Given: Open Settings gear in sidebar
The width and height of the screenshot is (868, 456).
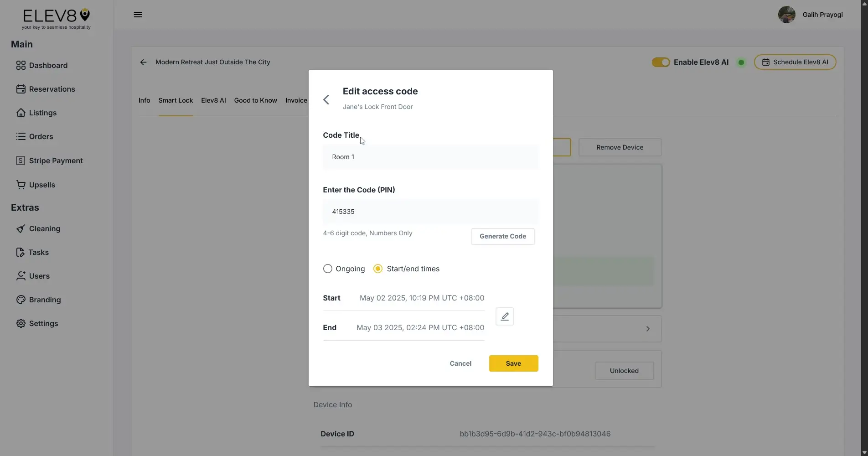Looking at the screenshot, I should (x=21, y=324).
